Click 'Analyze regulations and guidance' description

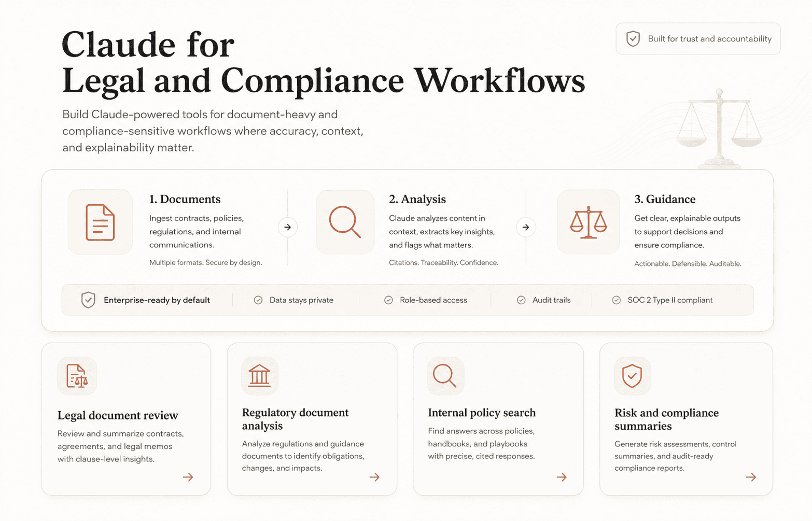pos(303,456)
